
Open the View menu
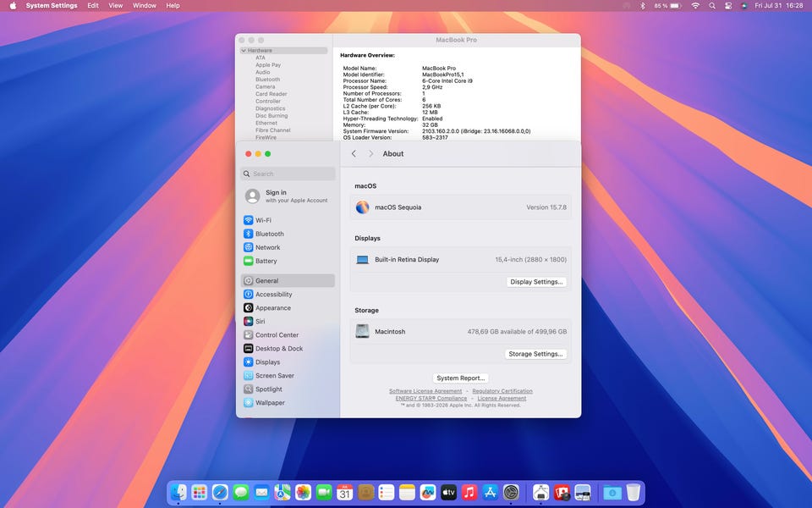coord(116,6)
